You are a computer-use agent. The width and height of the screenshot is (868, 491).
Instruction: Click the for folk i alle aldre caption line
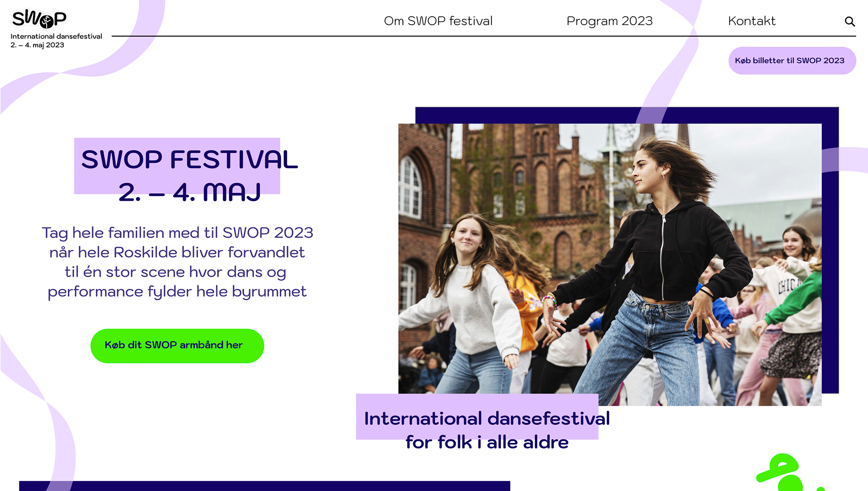click(x=486, y=443)
